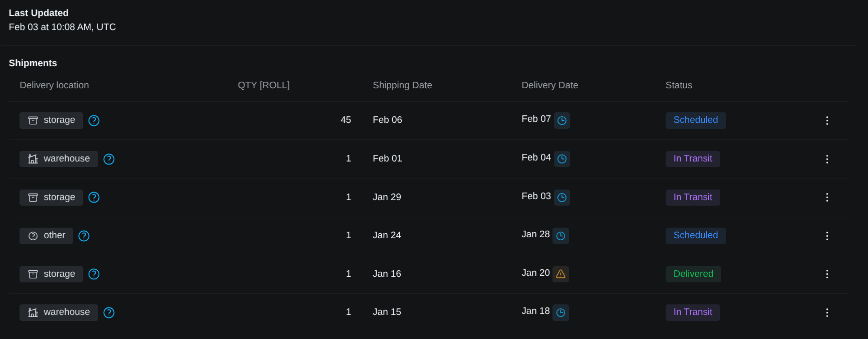Open the kebab menu on the Delivered row
Image resolution: width=868 pixels, height=339 pixels.
coord(827,274)
